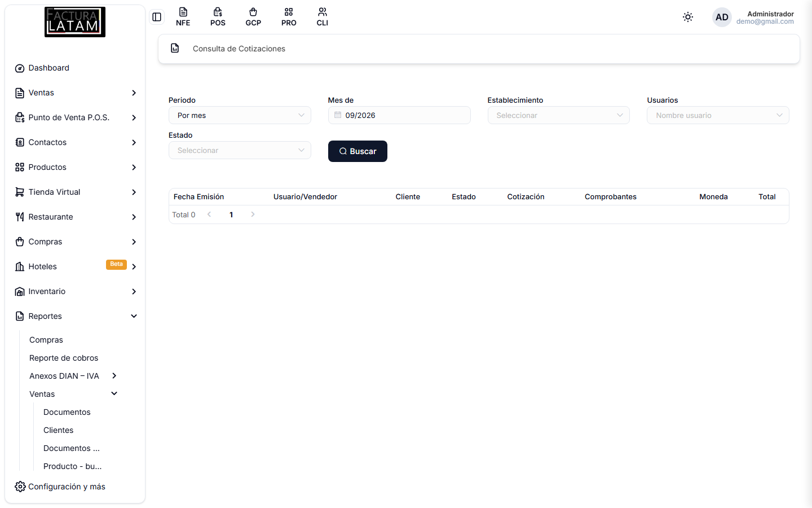This screenshot has width=812, height=508.
Task: Click the Mes de date field
Action: tap(399, 115)
